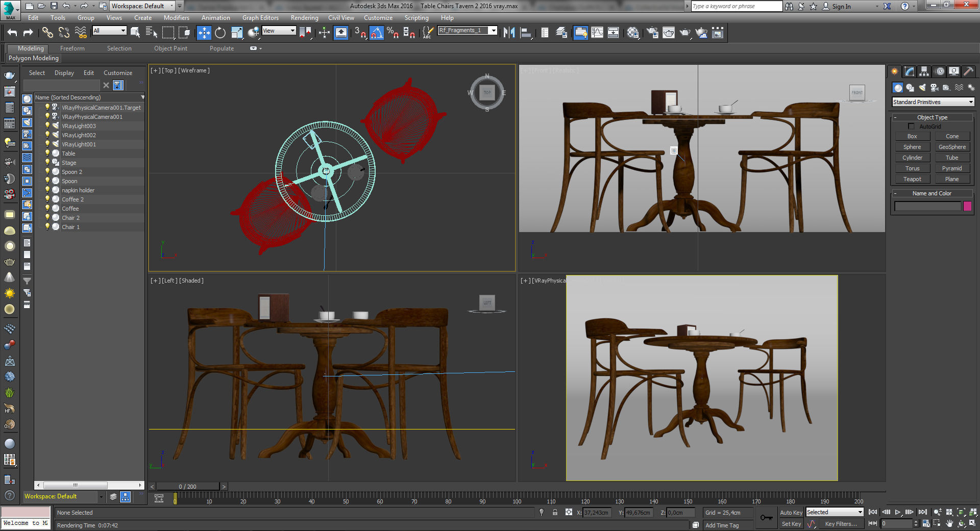Activate the Select and Rotate tool
The width and height of the screenshot is (980, 531).
pyautogui.click(x=220, y=33)
